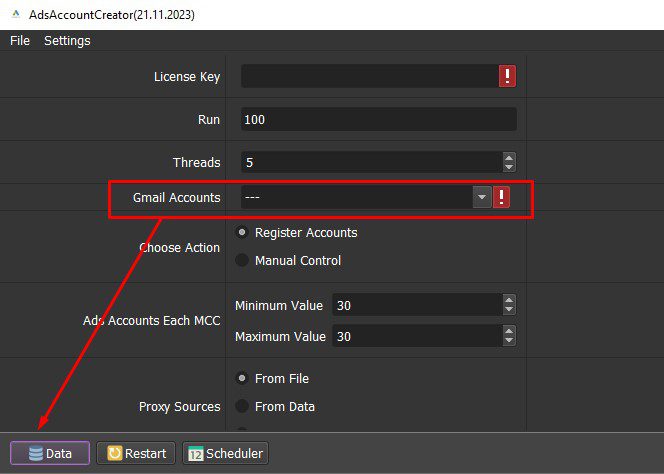Viewport: 664px width, 474px height.
Task: Click the Choose Action label
Action: pyautogui.click(x=180, y=247)
